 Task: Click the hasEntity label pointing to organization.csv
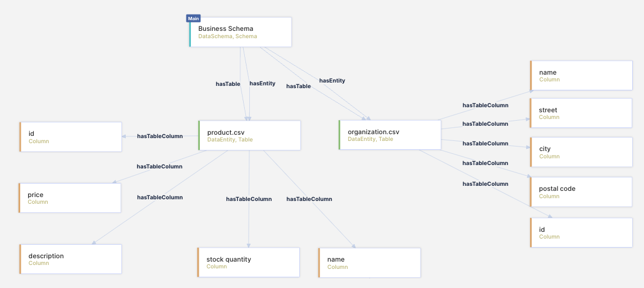[x=332, y=81]
